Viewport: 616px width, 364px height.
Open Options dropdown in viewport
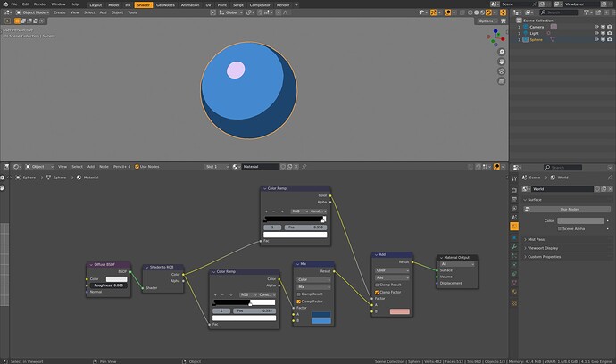487,21
